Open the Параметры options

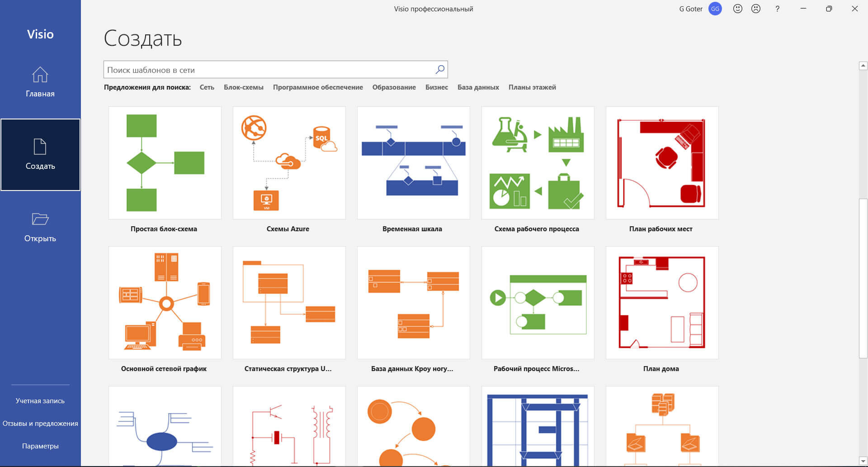tap(40, 446)
